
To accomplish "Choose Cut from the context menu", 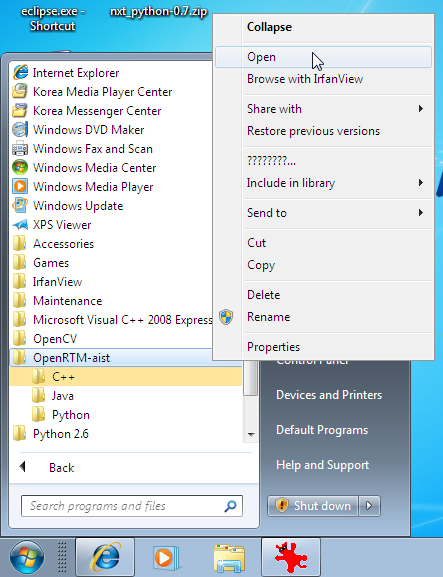I will [x=323, y=243].
